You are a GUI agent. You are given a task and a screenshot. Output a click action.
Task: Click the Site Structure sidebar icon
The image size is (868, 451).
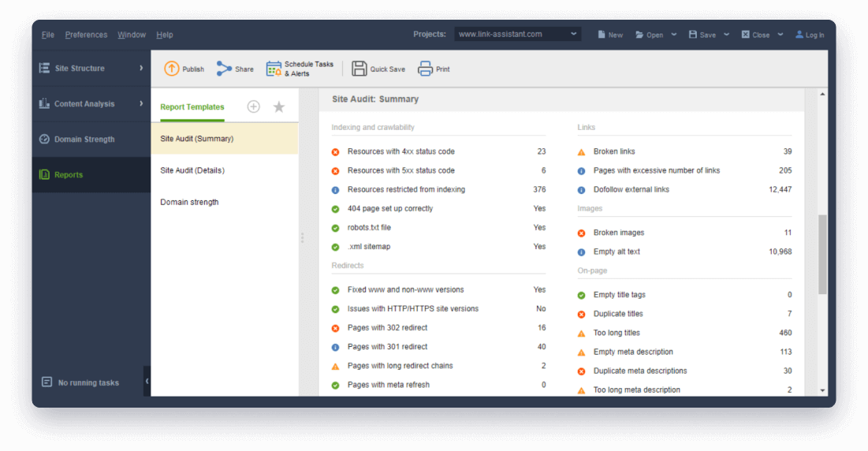(44, 68)
